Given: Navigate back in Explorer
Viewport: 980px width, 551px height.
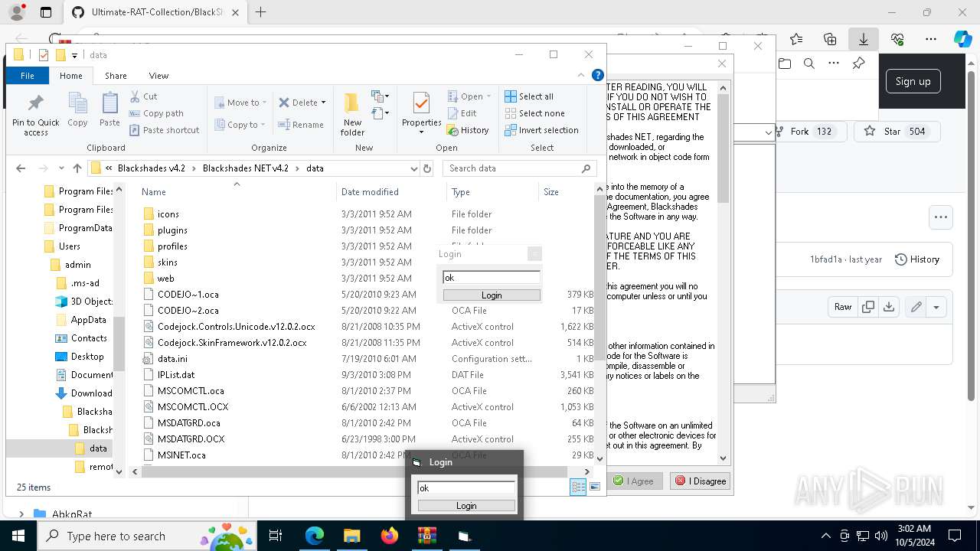Looking at the screenshot, I should point(21,168).
